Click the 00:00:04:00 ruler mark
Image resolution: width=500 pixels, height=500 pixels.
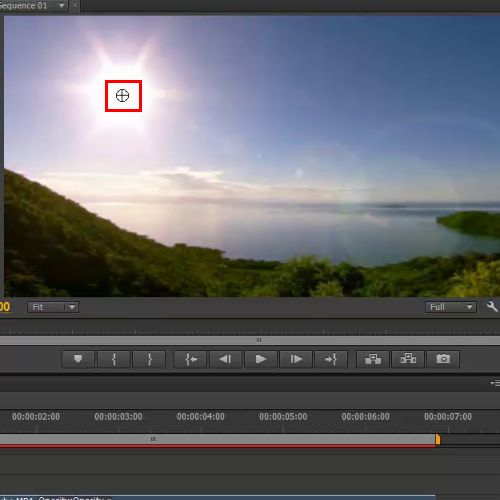point(201,417)
